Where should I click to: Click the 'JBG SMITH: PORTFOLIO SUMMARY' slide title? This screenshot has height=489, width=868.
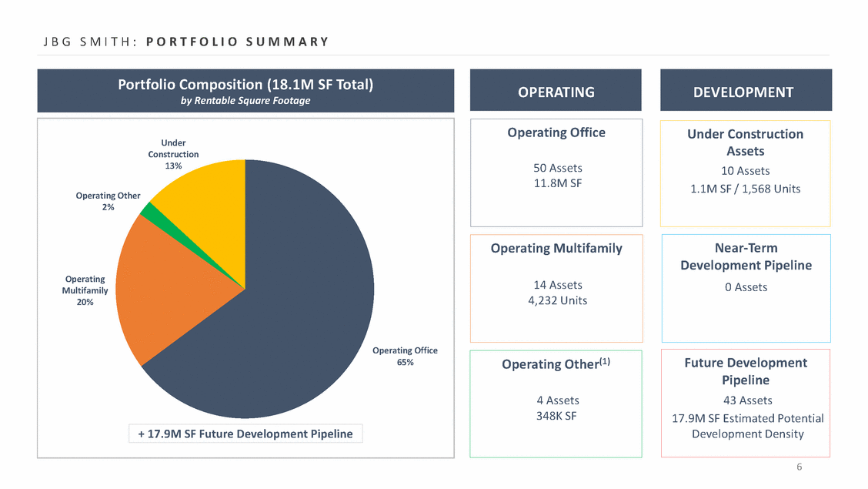(186, 42)
